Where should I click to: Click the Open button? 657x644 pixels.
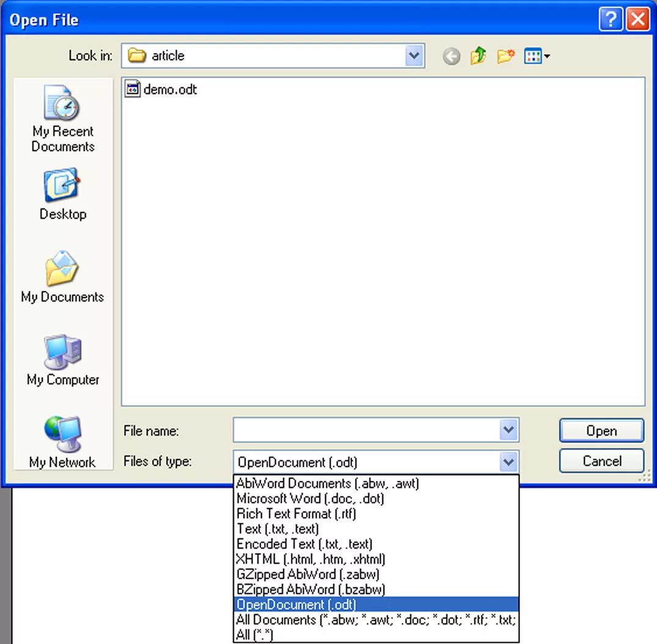click(x=601, y=430)
